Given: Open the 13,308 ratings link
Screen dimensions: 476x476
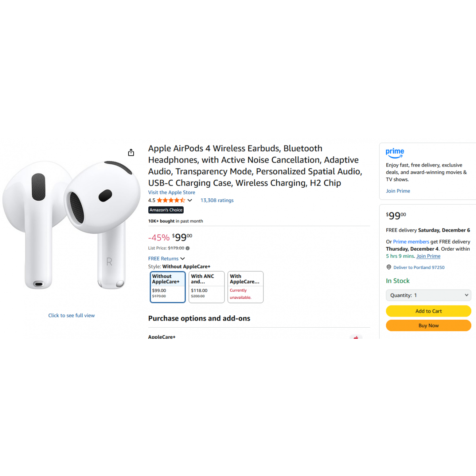Looking at the screenshot, I should [217, 200].
